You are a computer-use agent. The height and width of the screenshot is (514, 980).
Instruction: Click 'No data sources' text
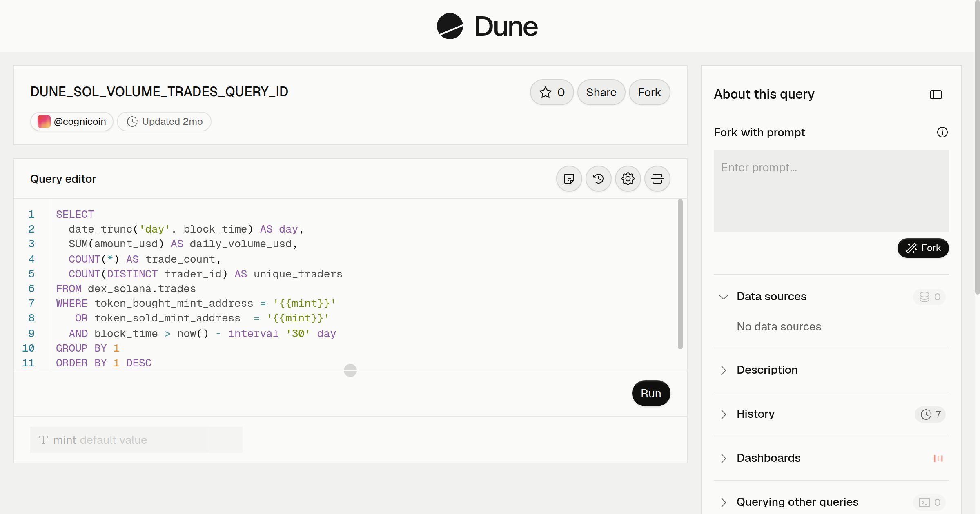pyautogui.click(x=779, y=326)
